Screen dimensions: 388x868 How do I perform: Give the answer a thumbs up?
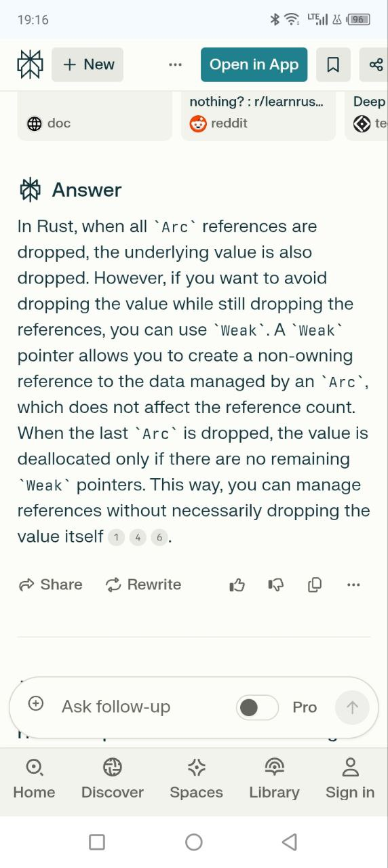[x=237, y=585]
